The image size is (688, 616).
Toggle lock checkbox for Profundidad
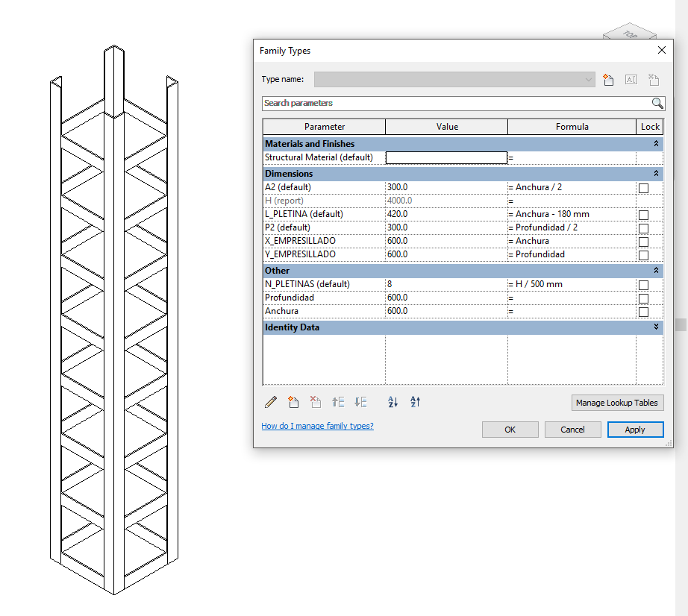[x=643, y=298]
